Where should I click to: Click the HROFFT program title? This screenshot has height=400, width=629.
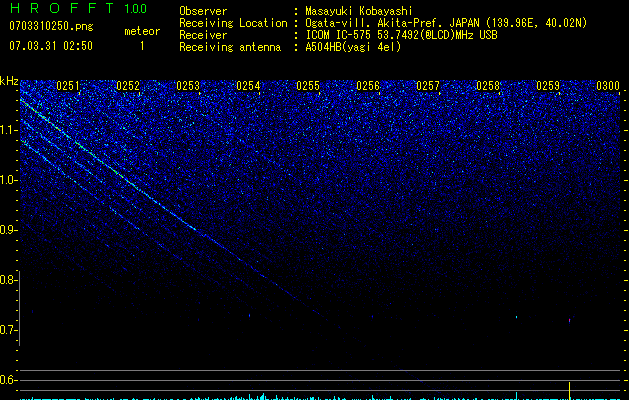[x=61, y=8]
